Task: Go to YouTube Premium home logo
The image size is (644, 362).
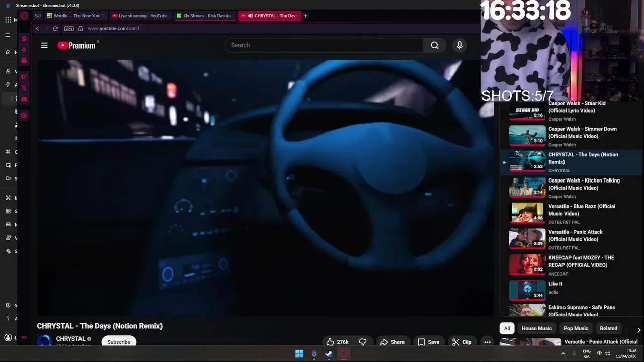Action: [x=76, y=45]
